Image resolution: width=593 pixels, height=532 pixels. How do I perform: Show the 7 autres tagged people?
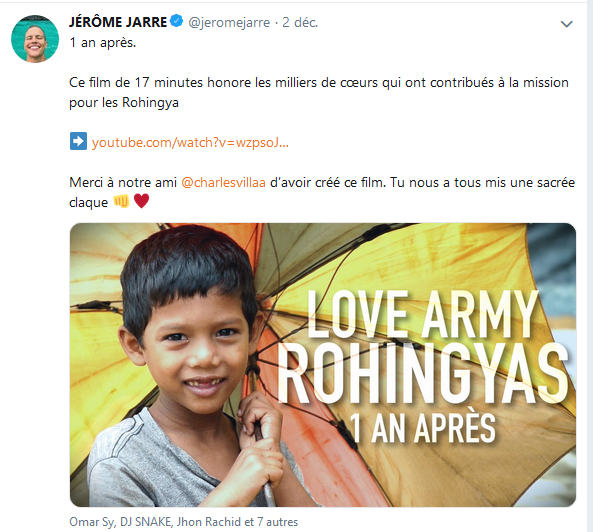(278, 522)
